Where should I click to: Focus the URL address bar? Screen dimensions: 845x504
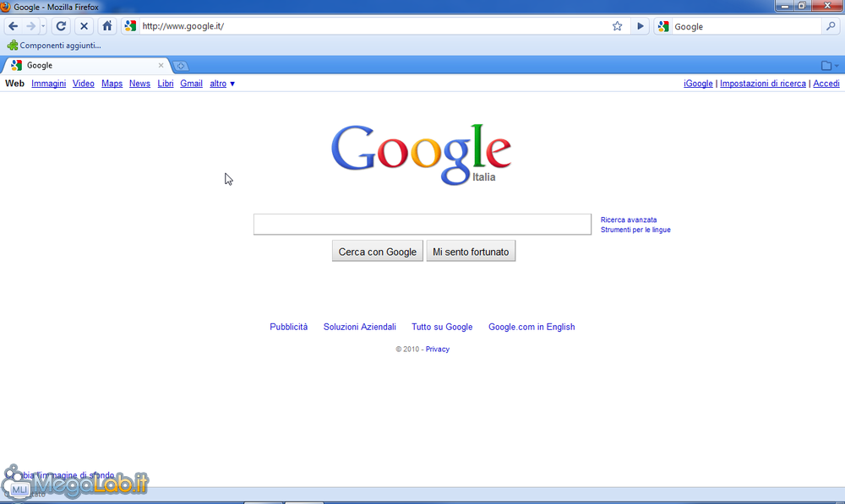(374, 26)
